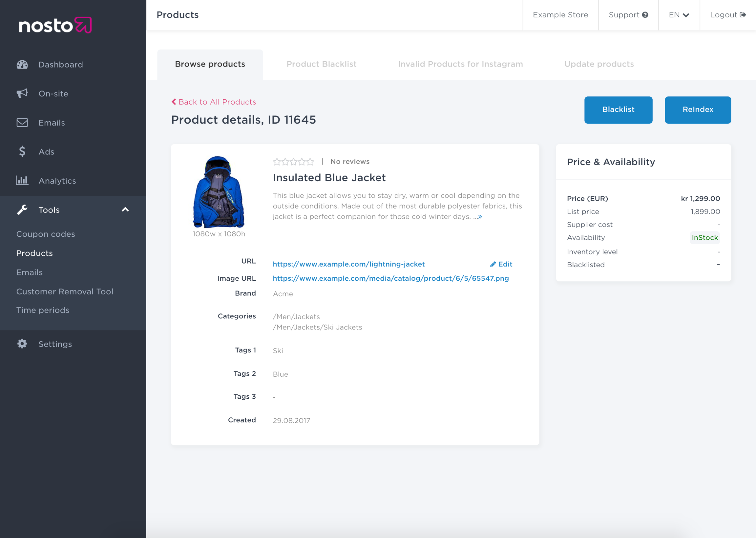
Task: Switch to Product Blacklist tab
Action: (321, 64)
